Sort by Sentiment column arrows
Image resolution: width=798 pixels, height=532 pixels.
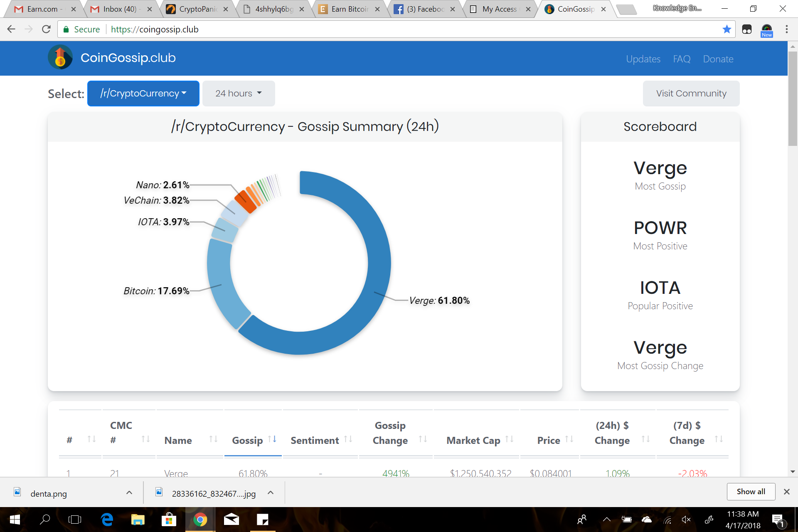[x=348, y=439]
